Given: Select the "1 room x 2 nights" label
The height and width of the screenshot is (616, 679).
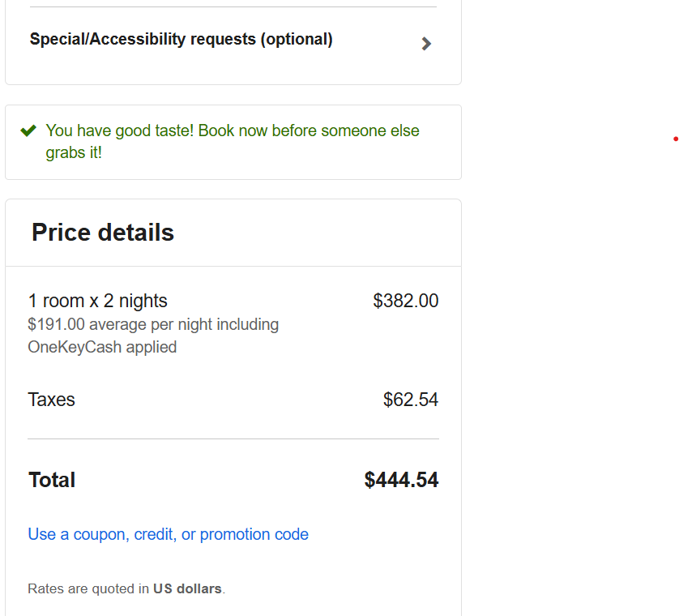Looking at the screenshot, I should [x=97, y=301].
